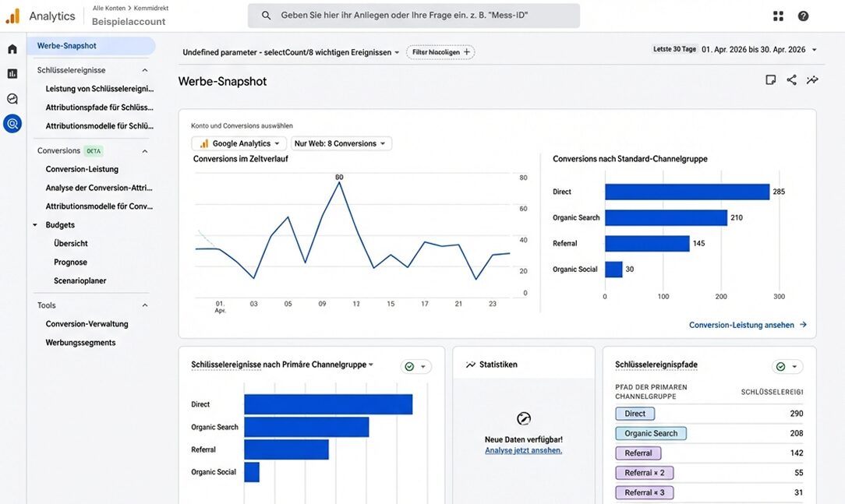Open the Reports bar chart icon
This screenshot has height=504, width=845.
click(x=12, y=74)
